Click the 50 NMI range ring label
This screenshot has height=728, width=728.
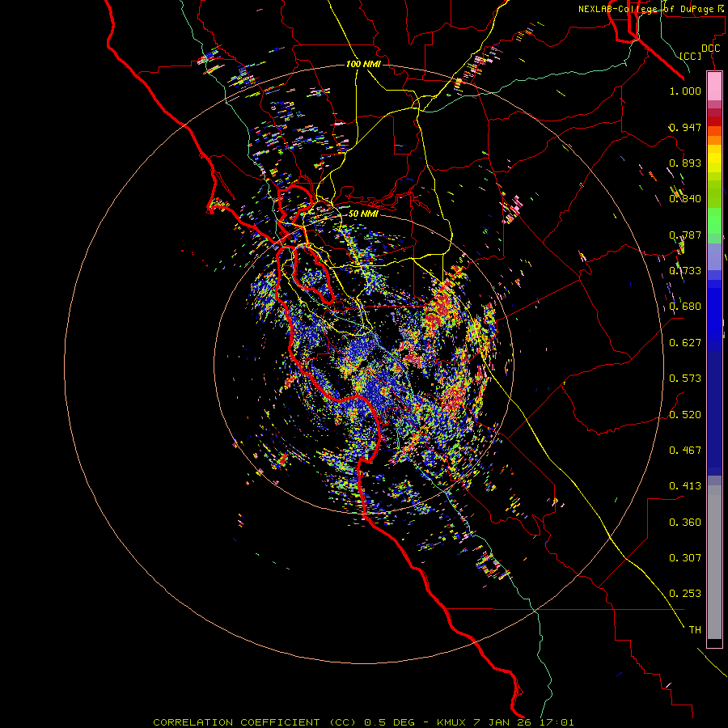click(x=363, y=214)
